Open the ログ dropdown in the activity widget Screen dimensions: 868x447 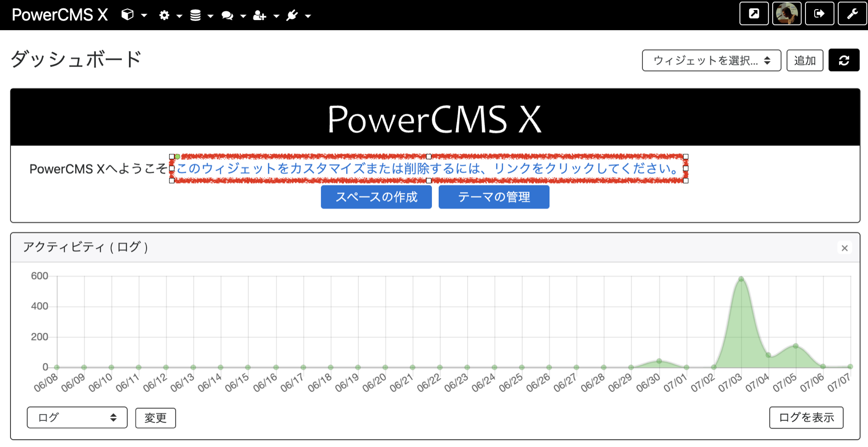click(76, 418)
